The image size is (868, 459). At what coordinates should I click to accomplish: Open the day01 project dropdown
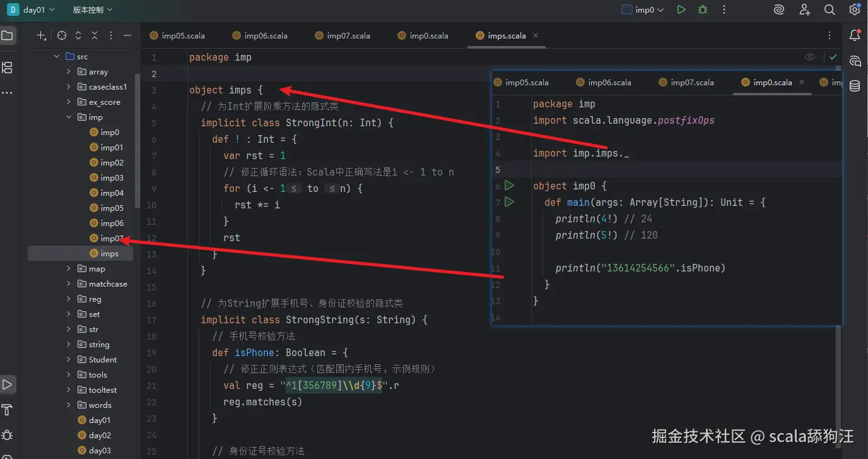31,9
